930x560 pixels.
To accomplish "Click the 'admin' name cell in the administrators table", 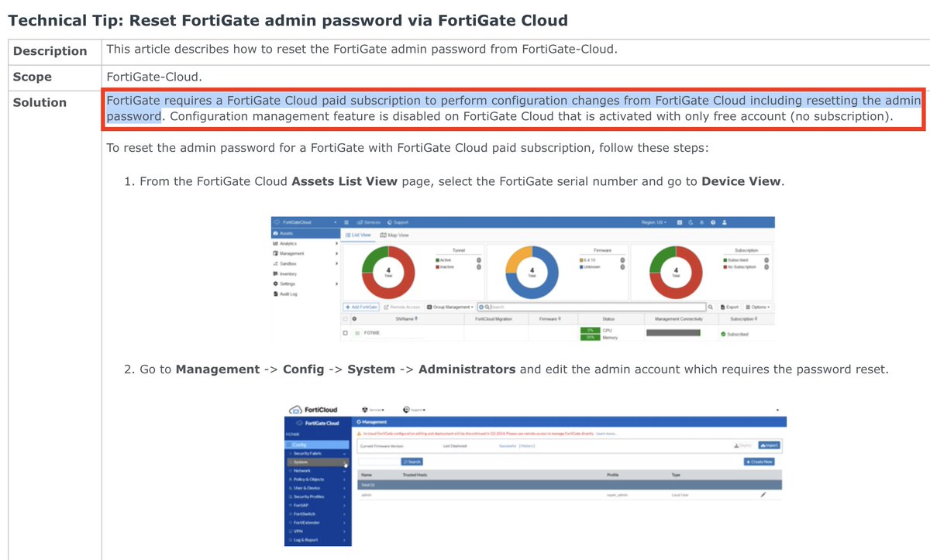I will 367,495.
